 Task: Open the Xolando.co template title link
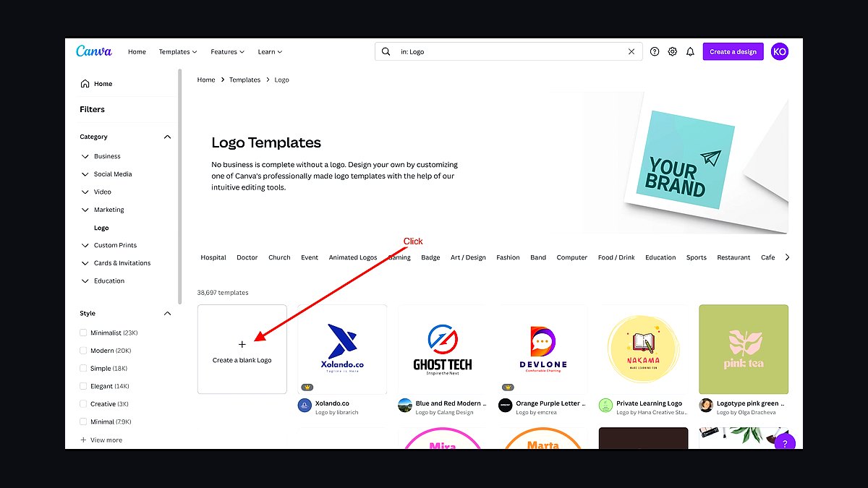[x=332, y=403]
